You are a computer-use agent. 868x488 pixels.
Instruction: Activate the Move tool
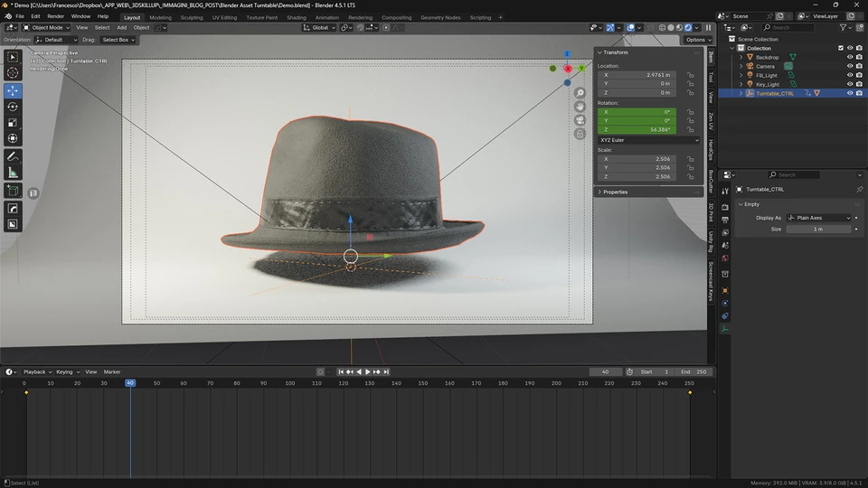[13, 90]
